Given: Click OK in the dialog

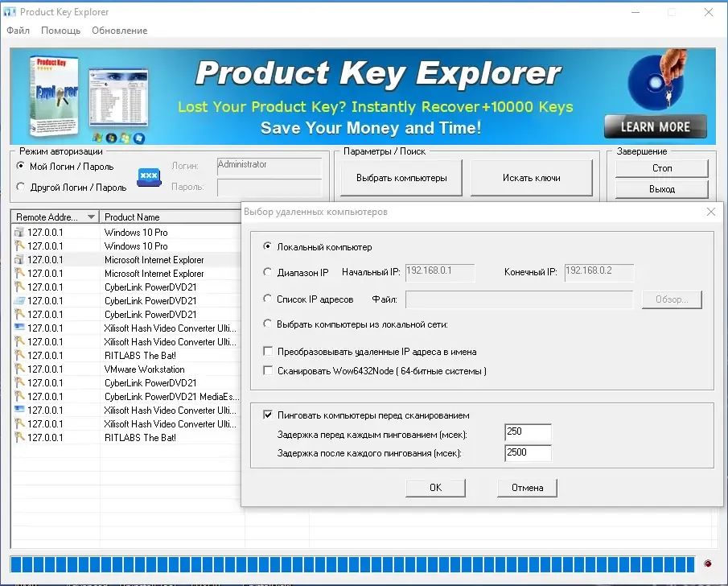Looking at the screenshot, I should pyautogui.click(x=435, y=488).
